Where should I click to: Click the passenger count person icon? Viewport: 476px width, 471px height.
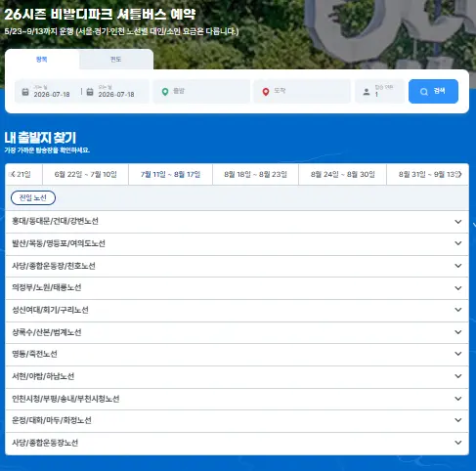367,92
